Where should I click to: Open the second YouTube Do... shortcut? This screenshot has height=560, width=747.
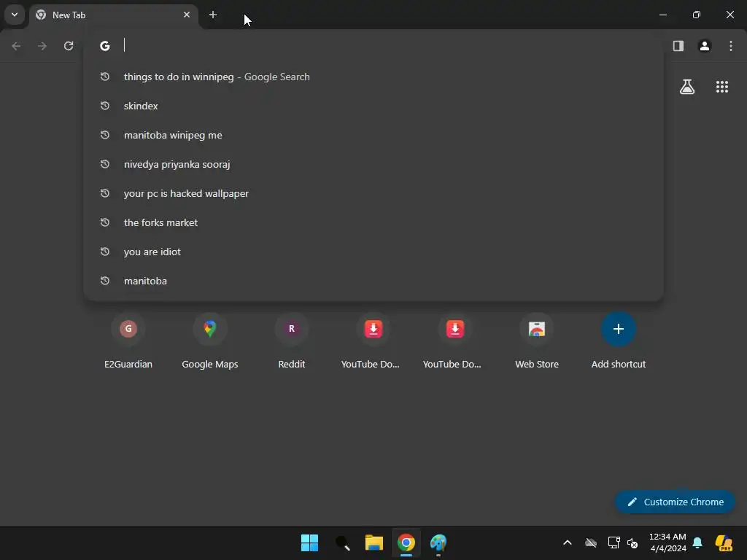[x=455, y=341]
